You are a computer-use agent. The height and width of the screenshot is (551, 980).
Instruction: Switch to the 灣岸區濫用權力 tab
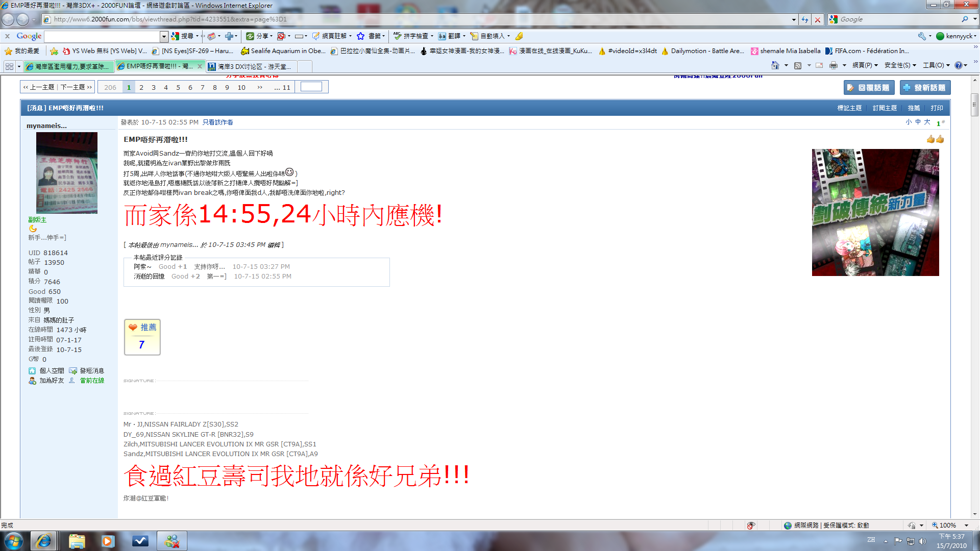tap(69, 66)
